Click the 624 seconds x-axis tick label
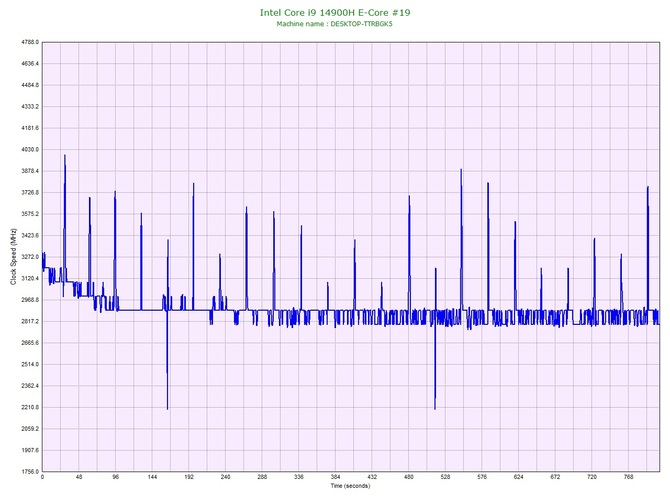This screenshot has width=670, height=503. point(519,477)
